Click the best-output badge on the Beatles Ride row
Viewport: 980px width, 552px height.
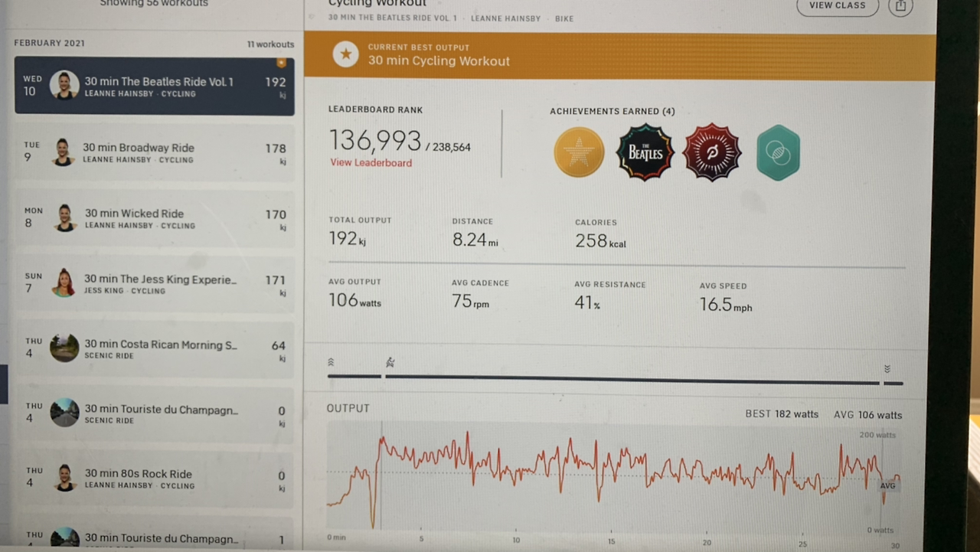click(281, 63)
